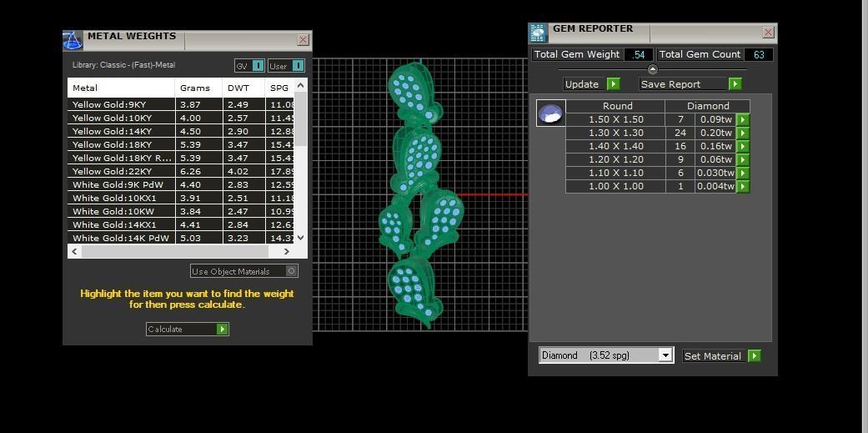Click the green jewelry model in viewport
This screenshot has width=868, height=433.
(421, 195)
